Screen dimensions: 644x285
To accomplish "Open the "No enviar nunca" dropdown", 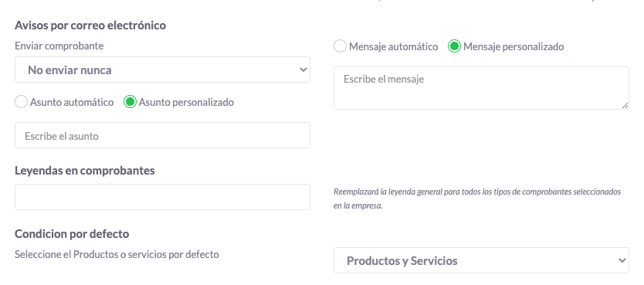I will coord(162,70).
